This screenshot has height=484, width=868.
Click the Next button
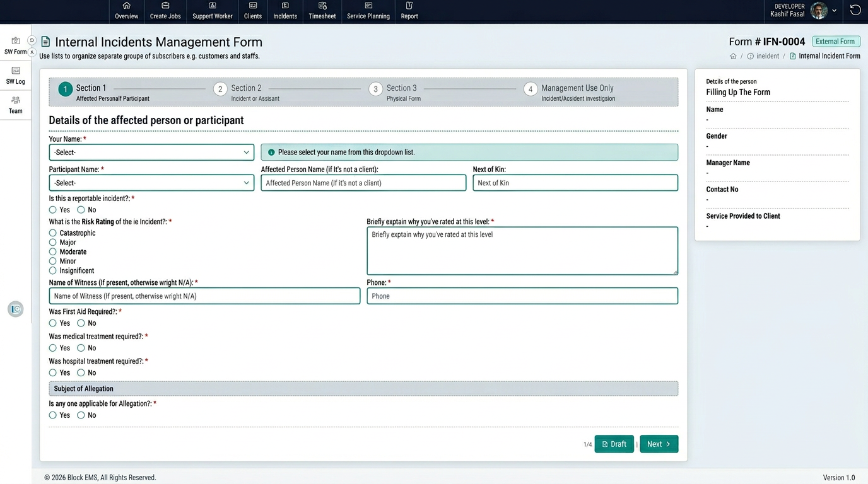coord(659,444)
